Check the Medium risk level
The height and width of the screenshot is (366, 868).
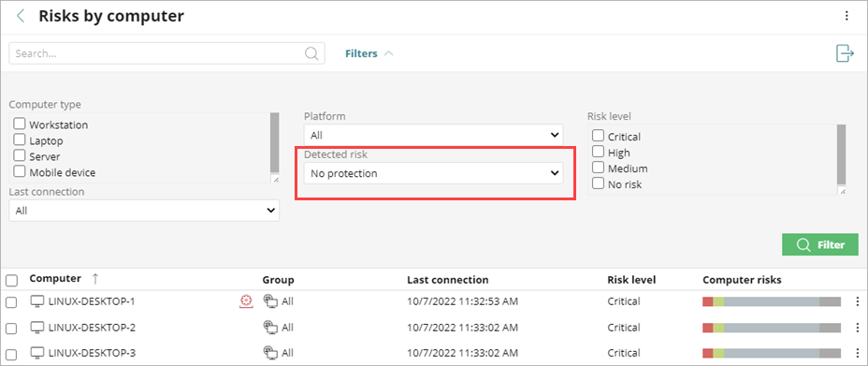[598, 168]
